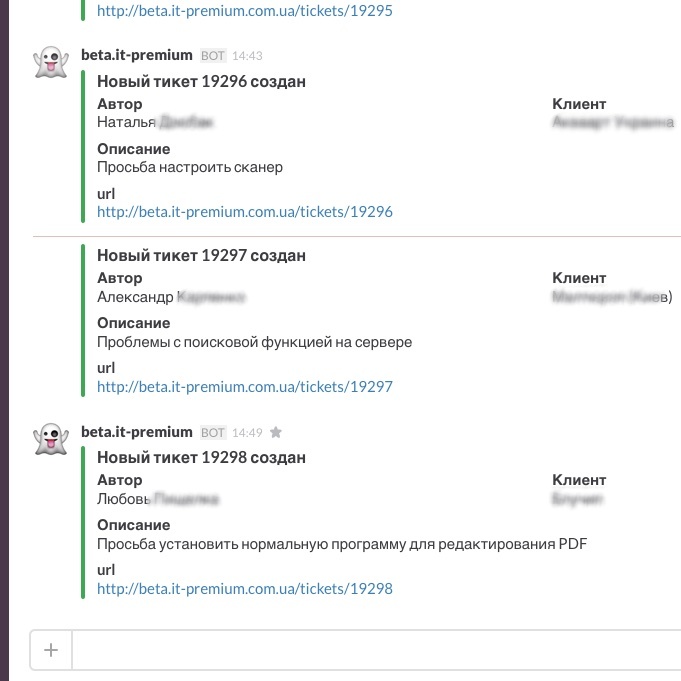
Task: Click the ghost avatar beside the 14:49 message
Action: point(49,439)
